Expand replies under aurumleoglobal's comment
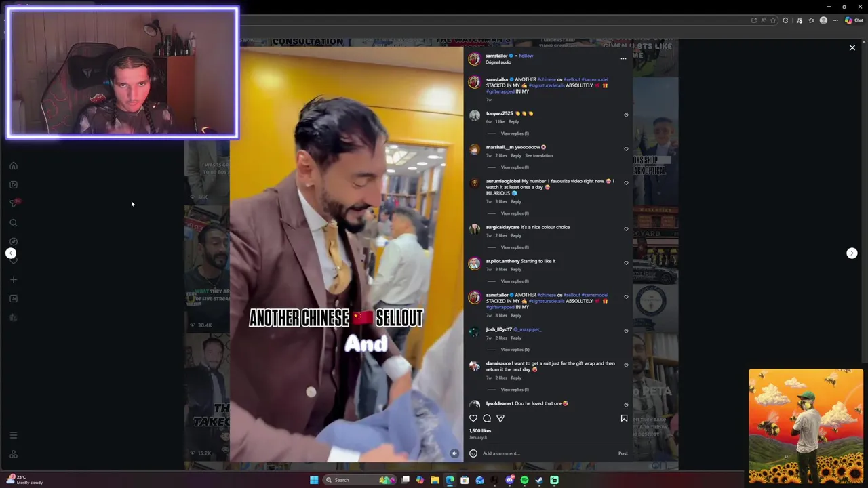 [x=515, y=213]
